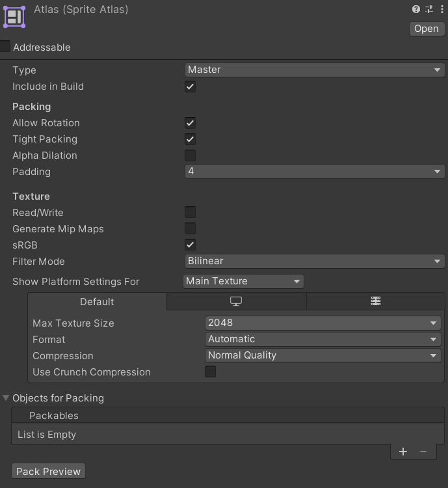The width and height of the screenshot is (448, 488).
Task: Enable the Addressable checkbox
Action: (x=5, y=46)
